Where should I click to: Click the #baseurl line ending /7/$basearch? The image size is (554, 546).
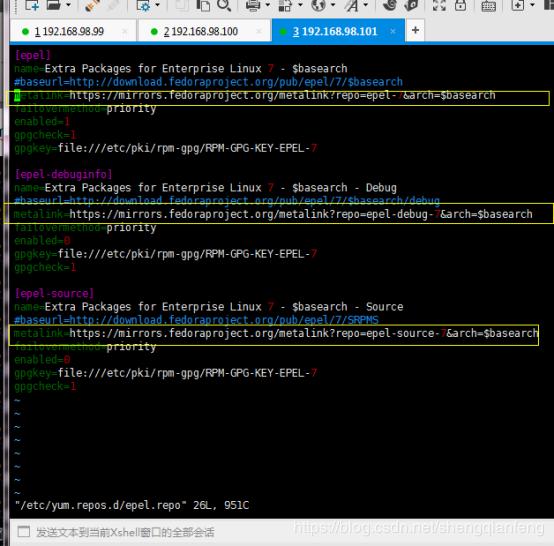pos(208,82)
